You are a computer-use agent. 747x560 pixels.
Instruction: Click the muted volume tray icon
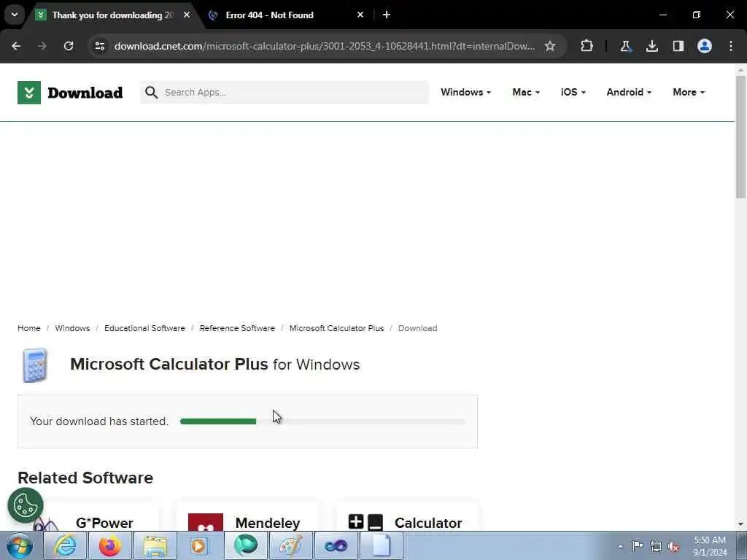673,546
